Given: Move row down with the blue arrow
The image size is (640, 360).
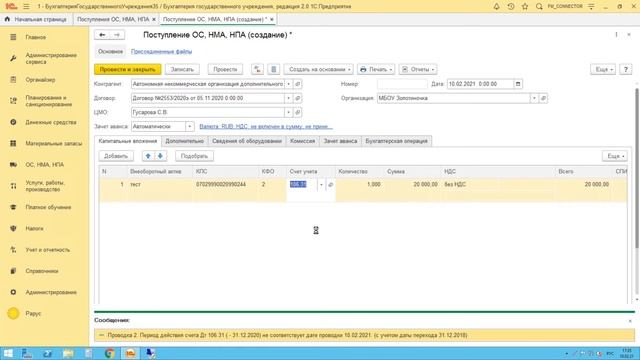Looking at the screenshot, I should coord(160,156).
